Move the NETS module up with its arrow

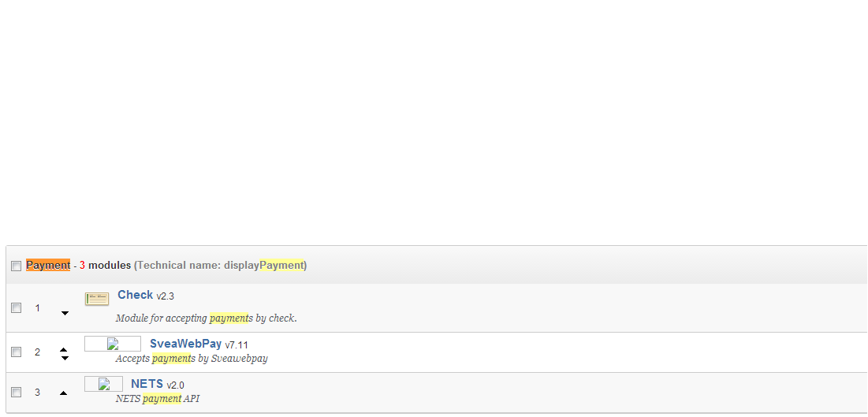[x=64, y=393]
